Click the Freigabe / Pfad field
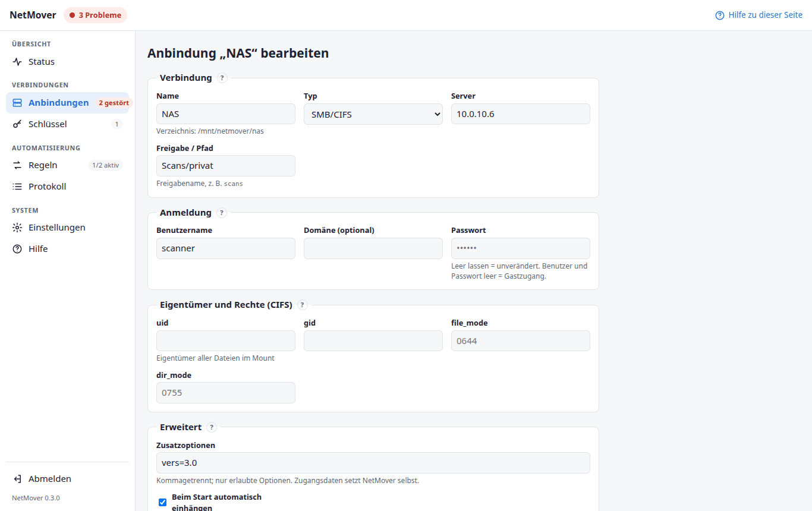The image size is (812, 511). [226, 166]
